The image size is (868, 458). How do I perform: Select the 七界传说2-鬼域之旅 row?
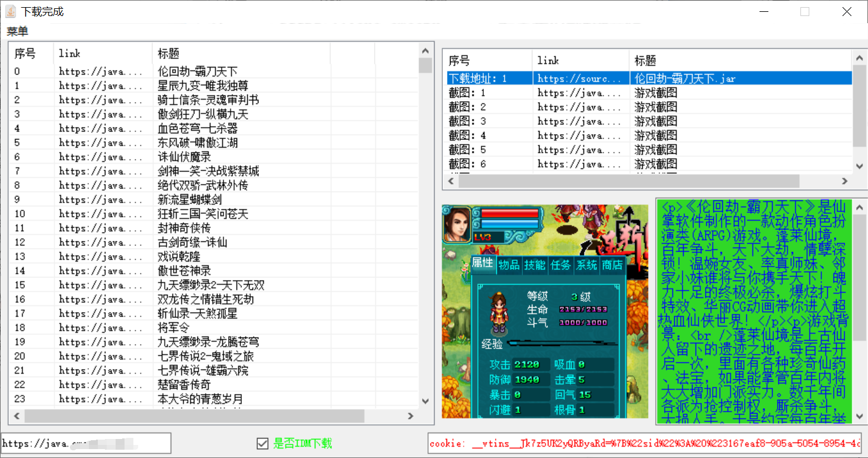(213, 357)
